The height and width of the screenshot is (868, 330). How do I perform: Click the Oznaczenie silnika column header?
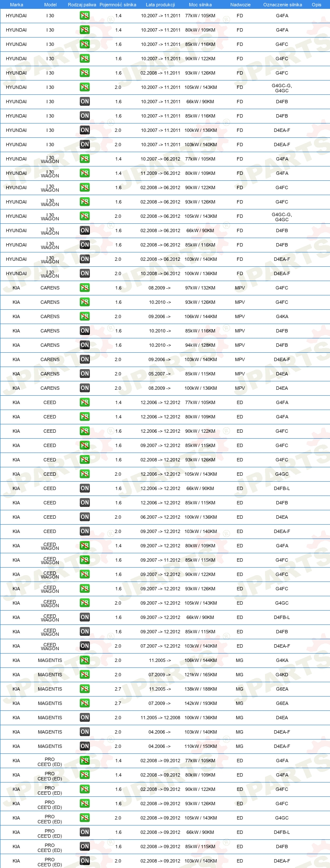tap(282, 5)
